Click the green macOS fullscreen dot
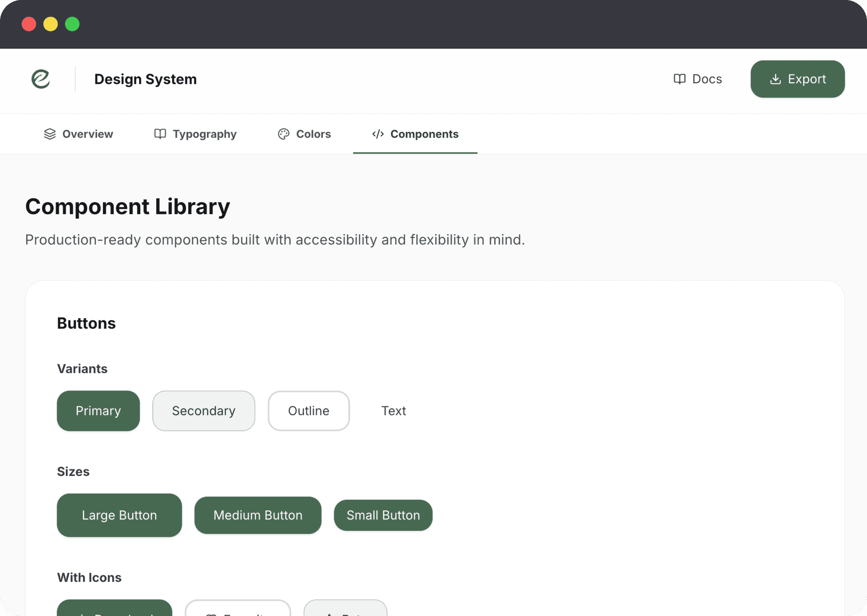 click(72, 24)
